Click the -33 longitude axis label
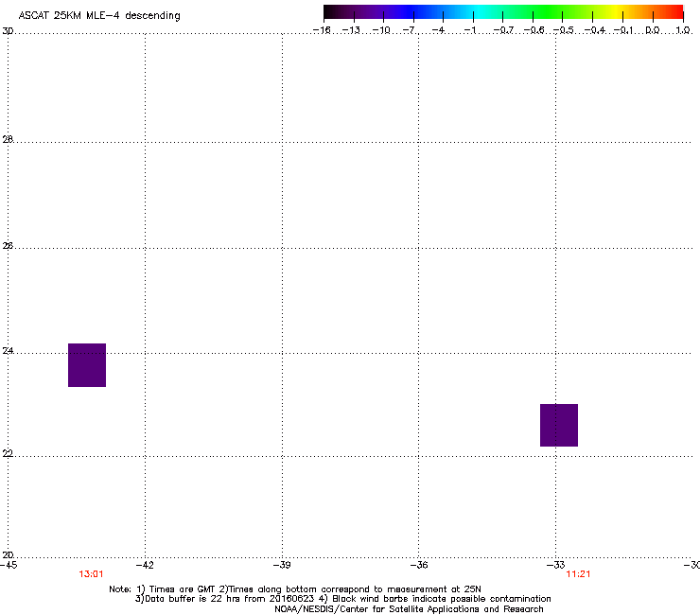Image resolution: width=700 pixels, height=615 pixels. (556, 565)
